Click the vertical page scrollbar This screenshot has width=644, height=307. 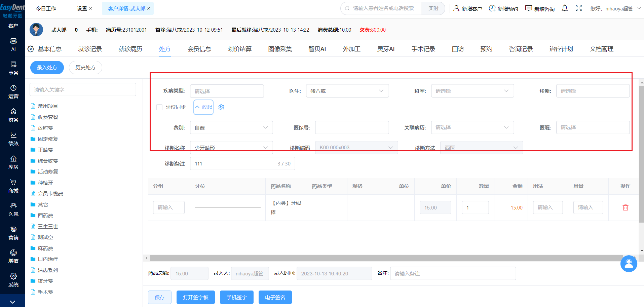pyautogui.click(x=642, y=154)
